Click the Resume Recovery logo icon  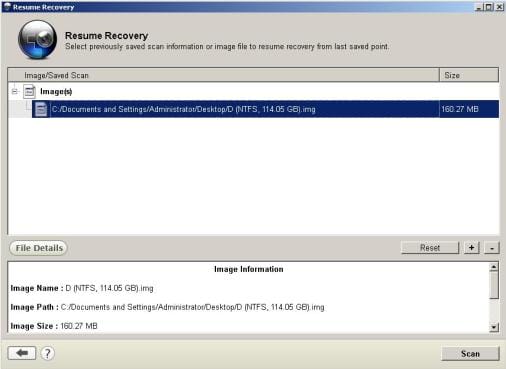37,39
